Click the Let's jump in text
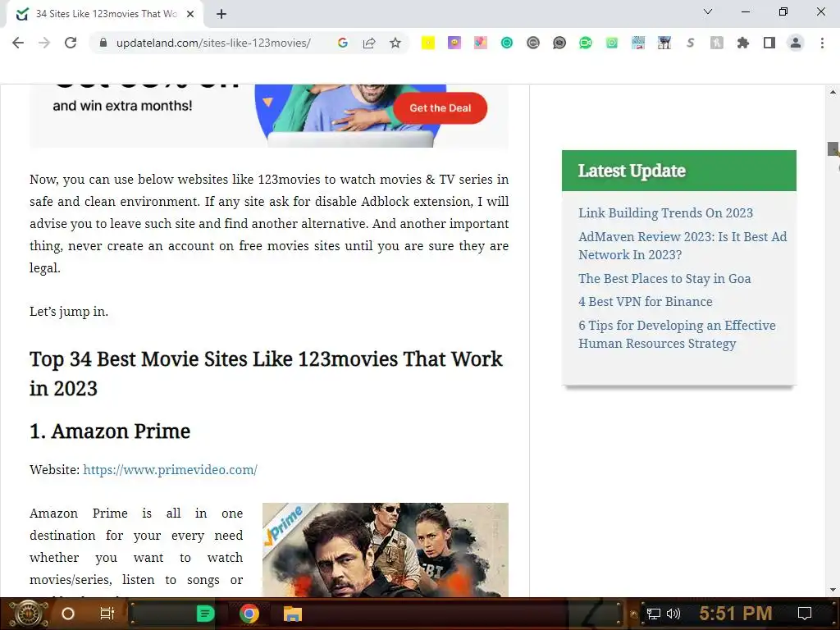The width and height of the screenshot is (840, 630). [x=69, y=311]
